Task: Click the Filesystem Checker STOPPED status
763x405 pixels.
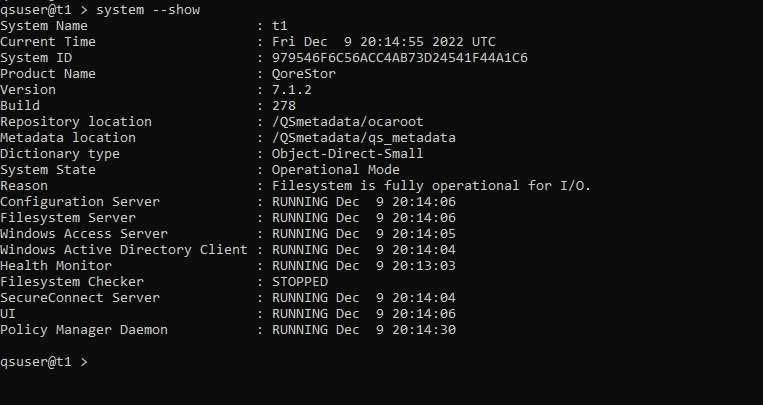Action: [x=300, y=281]
